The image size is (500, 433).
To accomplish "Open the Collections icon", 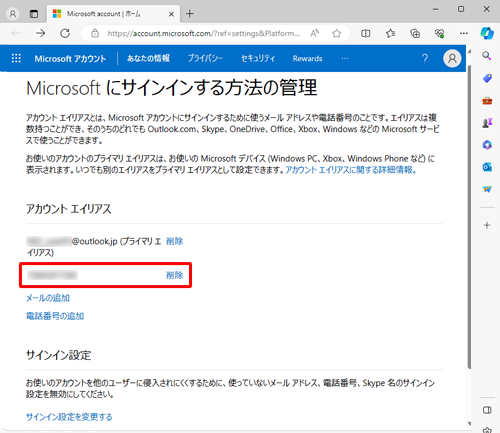I will (415, 33).
